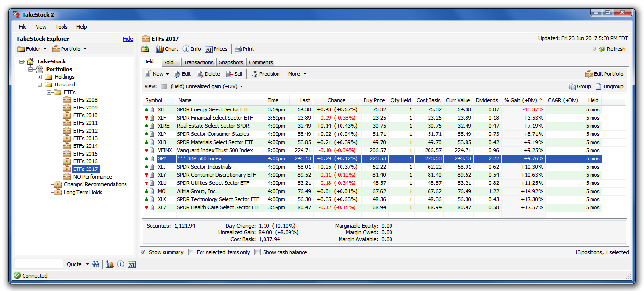The width and height of the screenshot is (644, 291).
Task: Group the positions
Action: tap(579, 86)
